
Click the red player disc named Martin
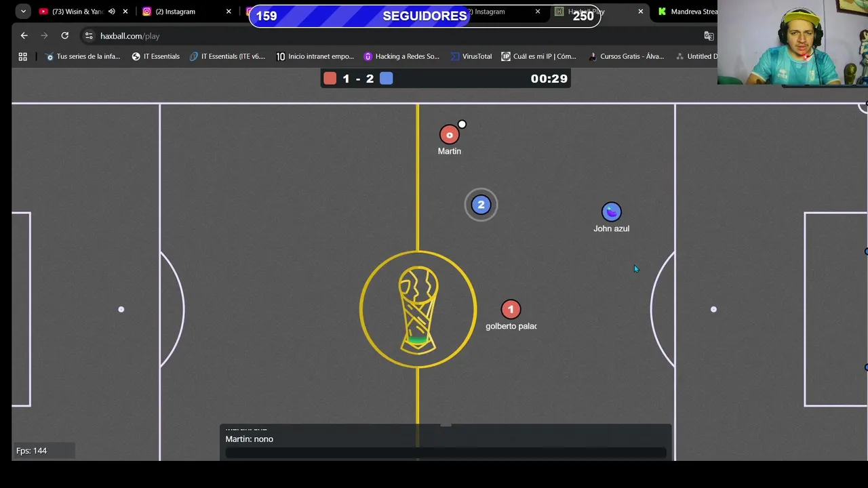[449, 135]
